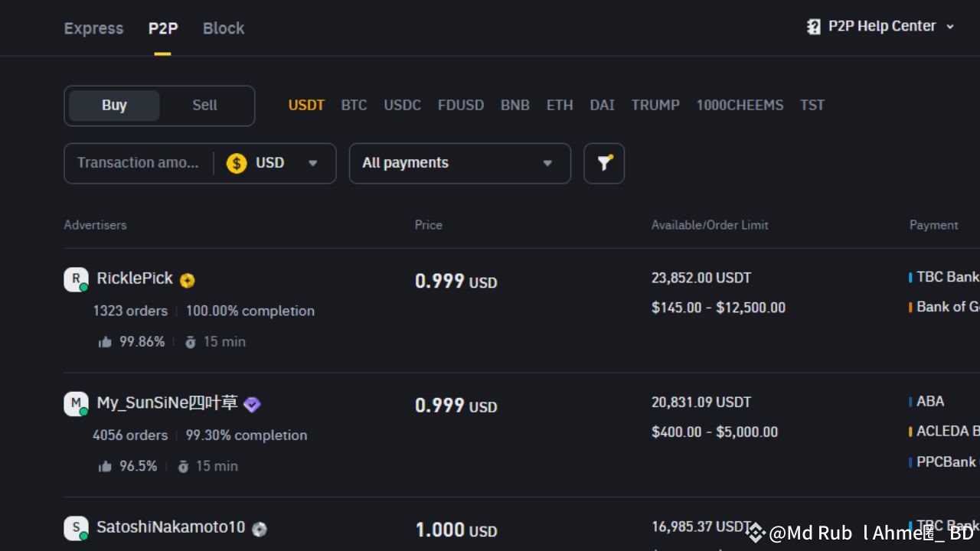Viewport: 980px width, 551px height.
Task: Click the filter funnel icon button
Action: click(604, 163)
